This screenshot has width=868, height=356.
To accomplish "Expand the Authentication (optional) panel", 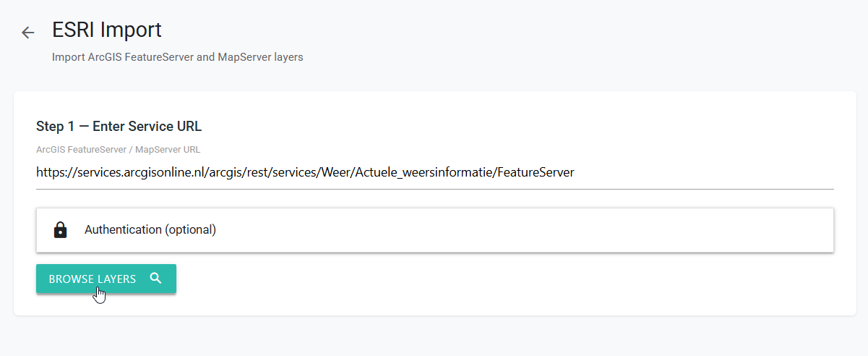I will [x=435, y=230].
